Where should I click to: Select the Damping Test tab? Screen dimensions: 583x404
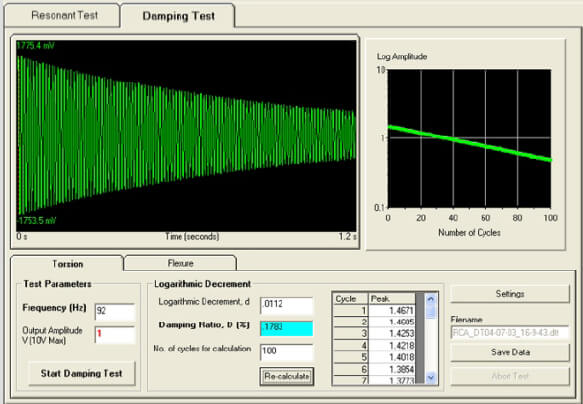coord(178,16)
